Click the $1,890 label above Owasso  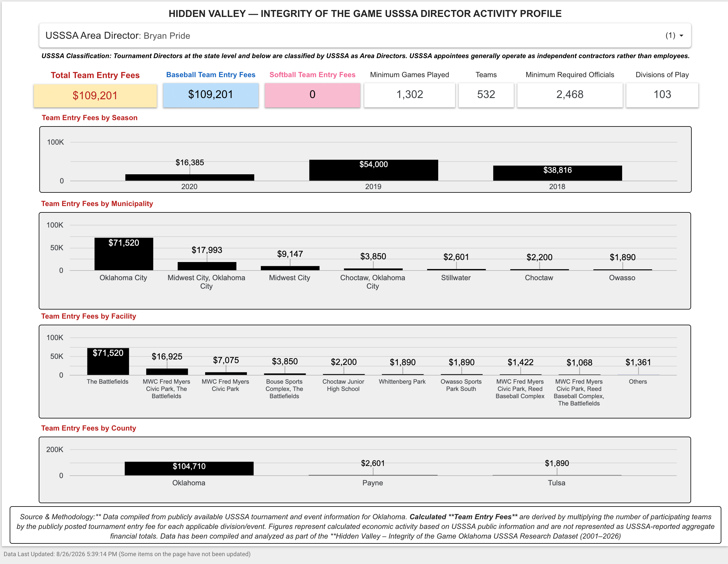[x=623, y=257]
